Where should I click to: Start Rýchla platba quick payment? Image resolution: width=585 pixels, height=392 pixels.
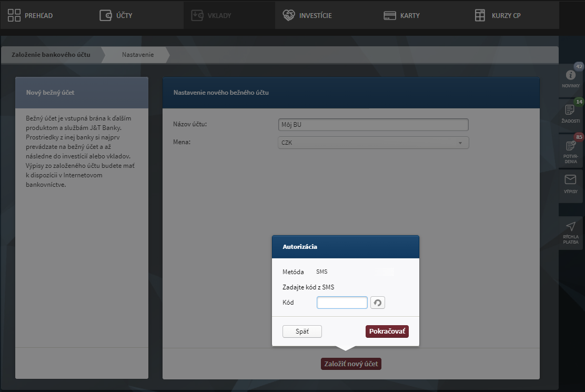click(570, 227)
